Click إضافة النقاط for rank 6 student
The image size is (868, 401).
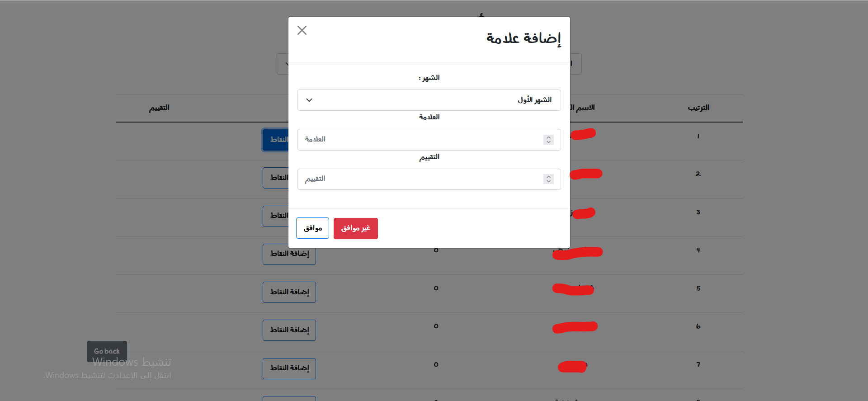click(289, 330)
